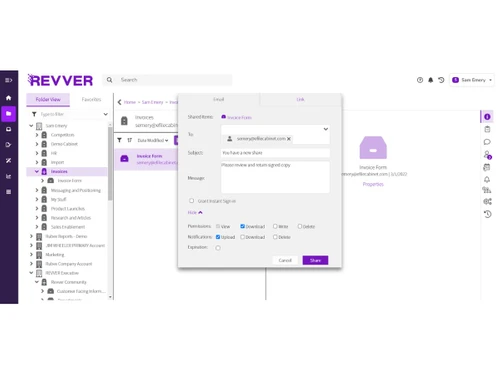This screenshot has height=375, width=500.
Task: Toggle the Expiration option
Action: tap(218, 248)
